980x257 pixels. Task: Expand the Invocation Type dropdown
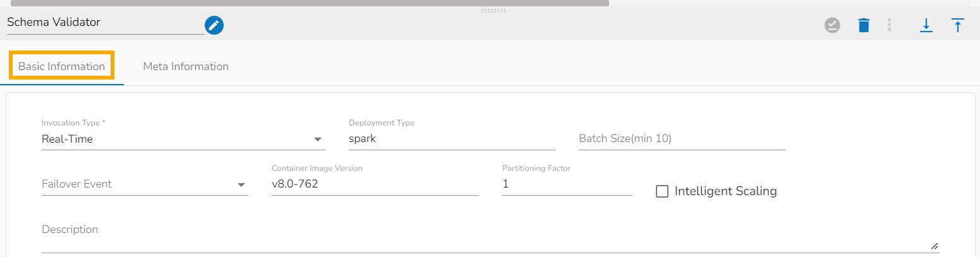pos(317,140)
